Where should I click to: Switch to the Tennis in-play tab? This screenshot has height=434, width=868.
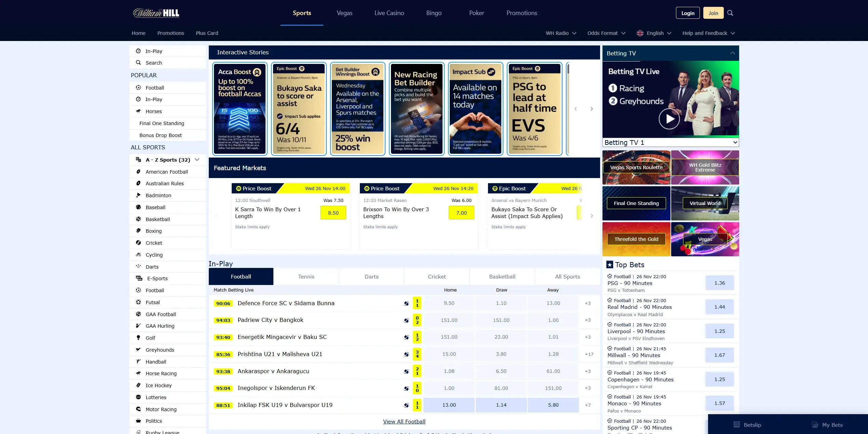(x=306, y=276)
